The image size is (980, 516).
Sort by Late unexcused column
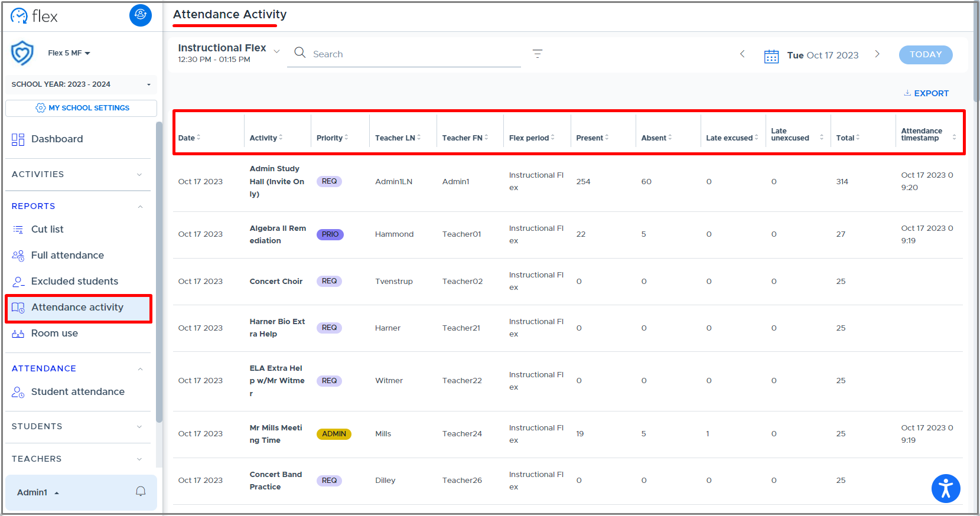821,138
